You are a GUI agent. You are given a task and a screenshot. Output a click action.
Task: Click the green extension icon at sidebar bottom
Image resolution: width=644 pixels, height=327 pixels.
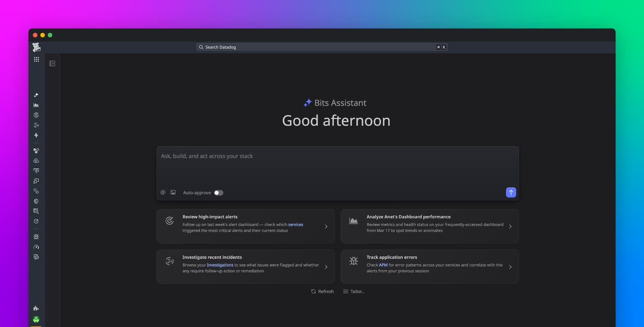pos(36,319)
